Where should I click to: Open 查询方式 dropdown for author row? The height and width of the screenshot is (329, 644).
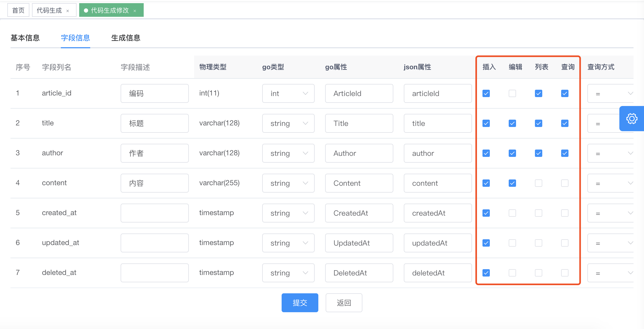coord(610,153)
